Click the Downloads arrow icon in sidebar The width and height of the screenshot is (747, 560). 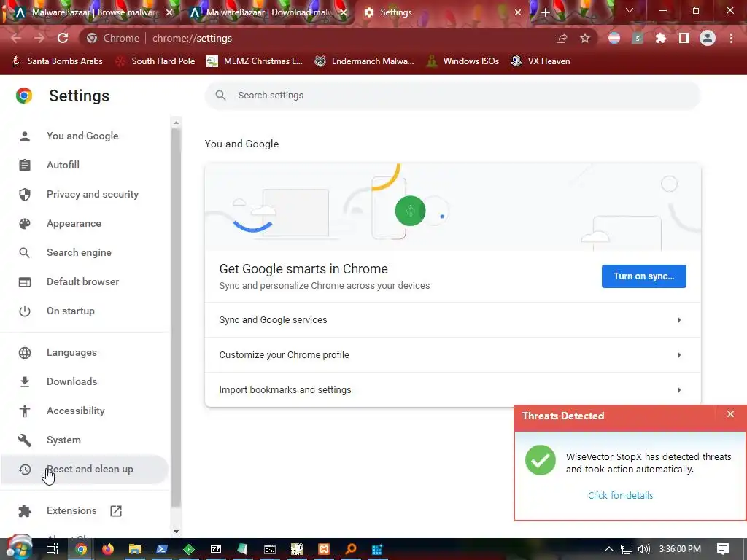(25, 382)
